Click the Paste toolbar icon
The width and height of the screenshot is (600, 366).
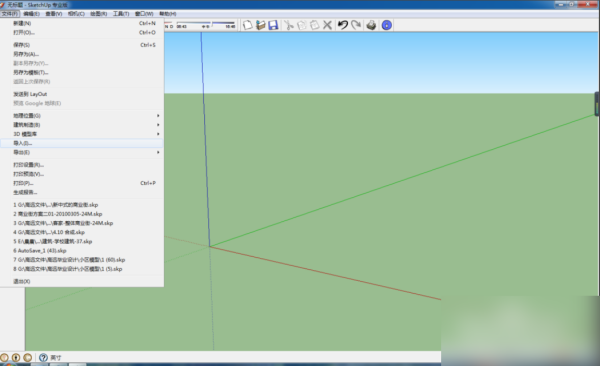click(314, 25)
